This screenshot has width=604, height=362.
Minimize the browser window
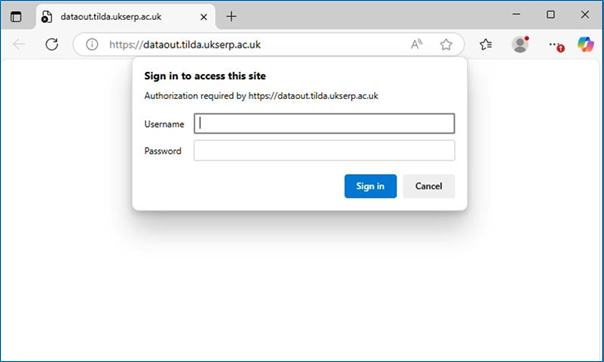click(516, 15)
